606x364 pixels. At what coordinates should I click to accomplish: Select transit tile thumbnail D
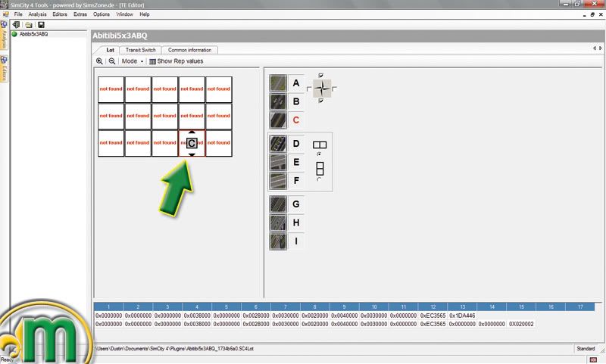tap(278, 143)
